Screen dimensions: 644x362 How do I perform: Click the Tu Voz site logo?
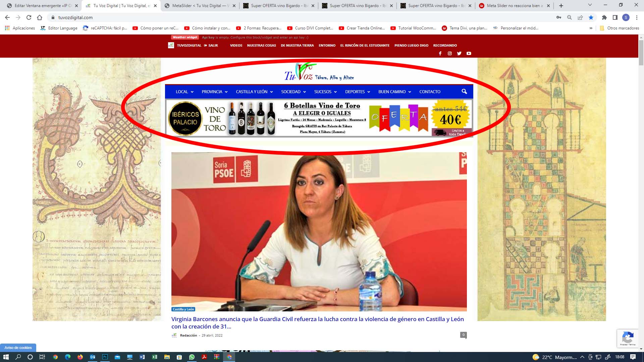coord(319,72)
